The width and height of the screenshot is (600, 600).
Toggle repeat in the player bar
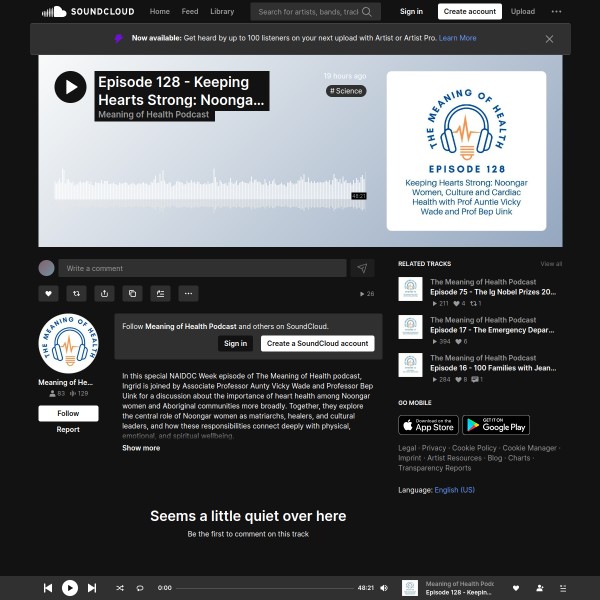coord(140,588)
